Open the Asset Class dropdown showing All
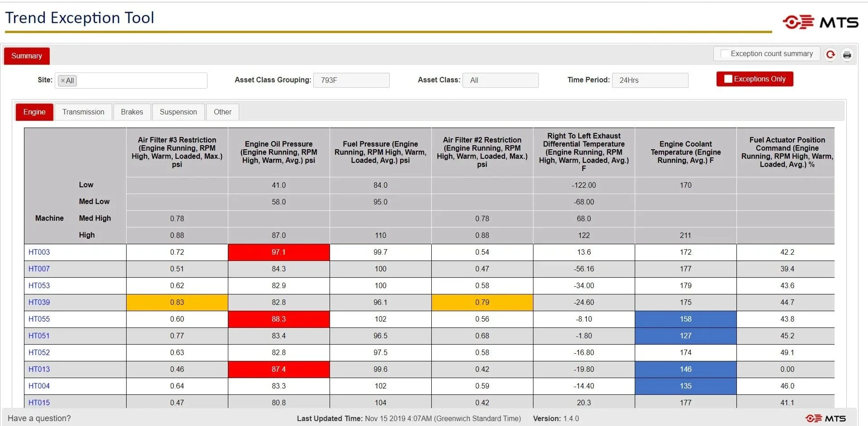This screenshot has height=426, width=868. click(x=500, y=80)
